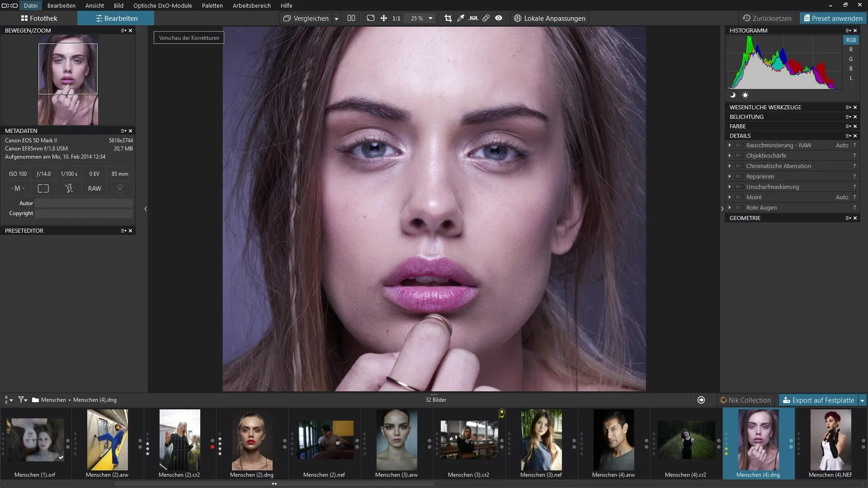
Task: Enable Rauschminderung - RAW toggle
Action: pos(740,145)
